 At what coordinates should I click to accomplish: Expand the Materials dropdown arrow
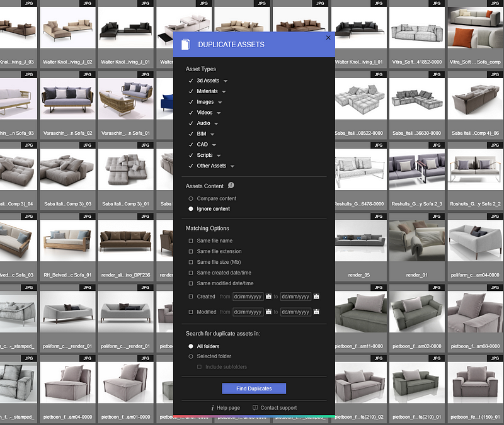(224, 91)
